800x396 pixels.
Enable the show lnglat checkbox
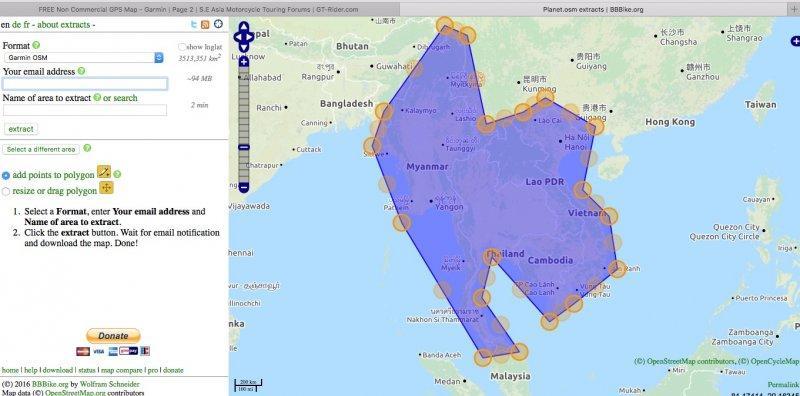(182, 47)
